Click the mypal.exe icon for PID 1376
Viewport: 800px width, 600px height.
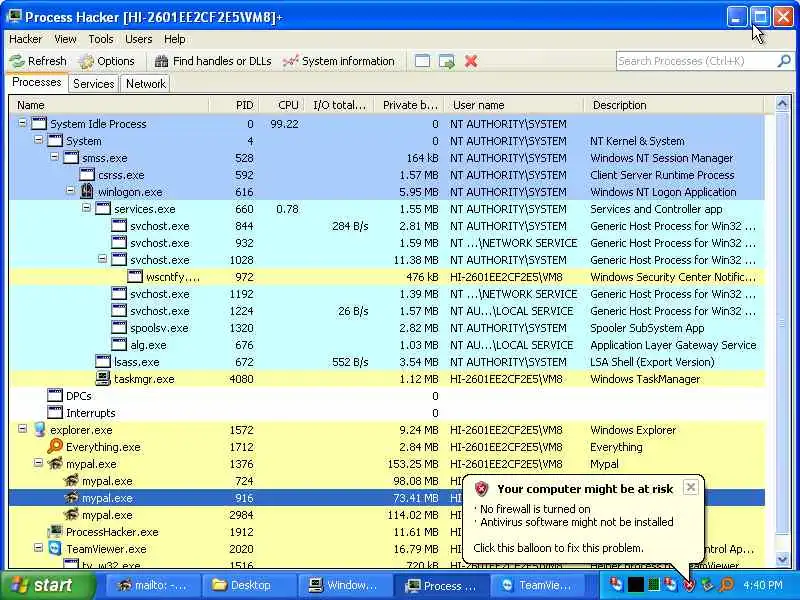[x=55, y=464]
